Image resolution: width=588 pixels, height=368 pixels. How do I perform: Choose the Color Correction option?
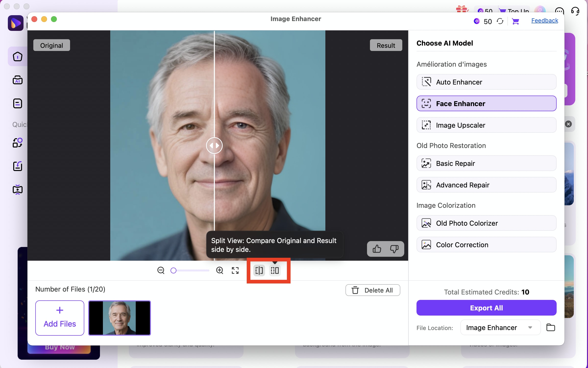[x=486, y=245]
